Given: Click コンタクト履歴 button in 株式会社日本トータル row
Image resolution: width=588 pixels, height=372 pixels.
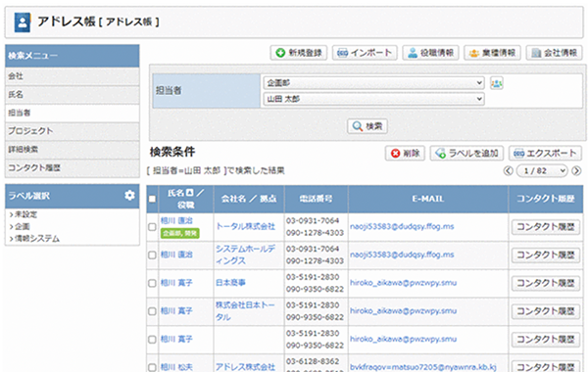Looking at the screenshot, I should click(x=546, y=311).
